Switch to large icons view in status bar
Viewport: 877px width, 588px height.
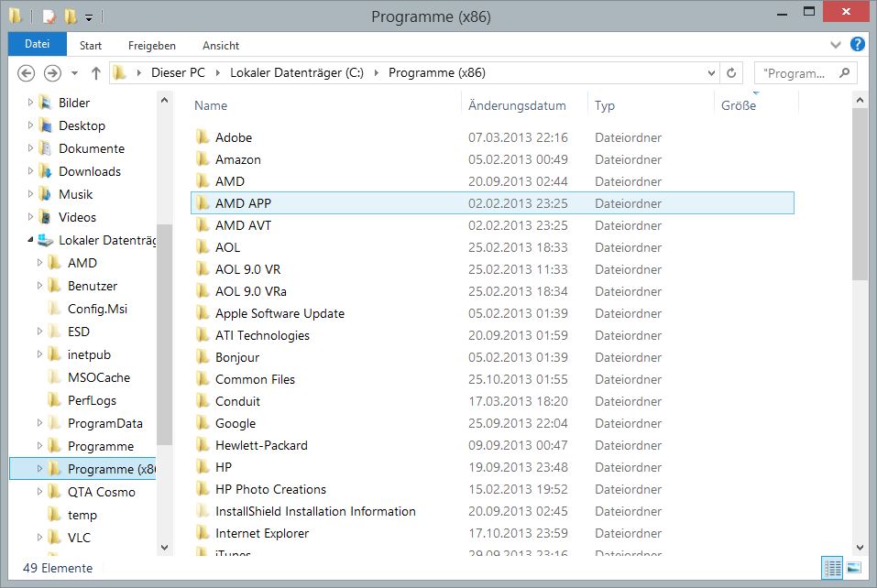(x=853, y=568)
